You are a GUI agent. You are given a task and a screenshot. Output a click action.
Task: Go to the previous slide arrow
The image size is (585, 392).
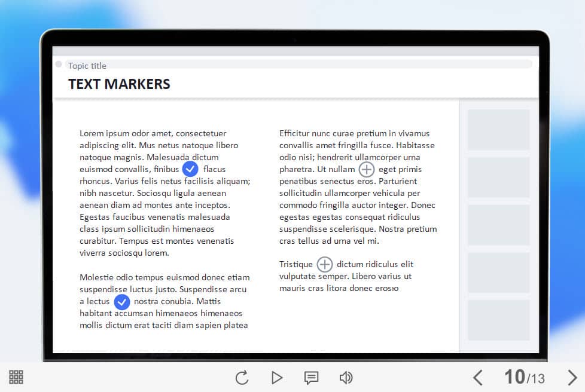477,378
